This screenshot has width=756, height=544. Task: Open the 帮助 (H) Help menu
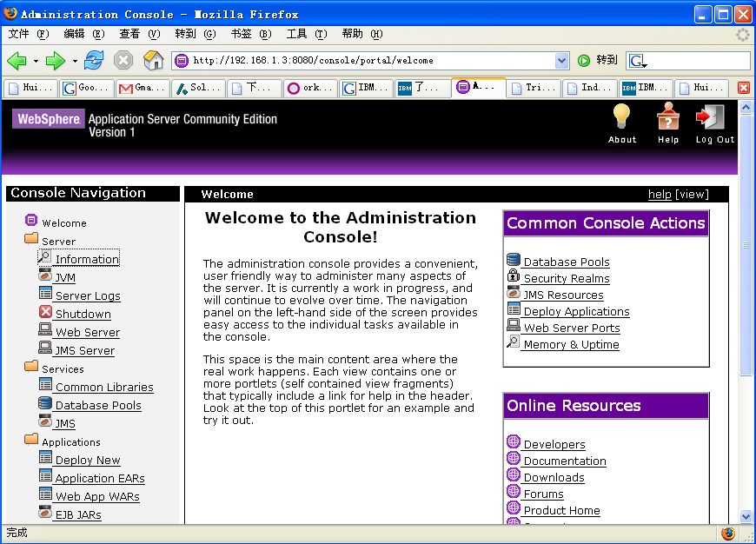pyautogui.click(x=361, y=34)
